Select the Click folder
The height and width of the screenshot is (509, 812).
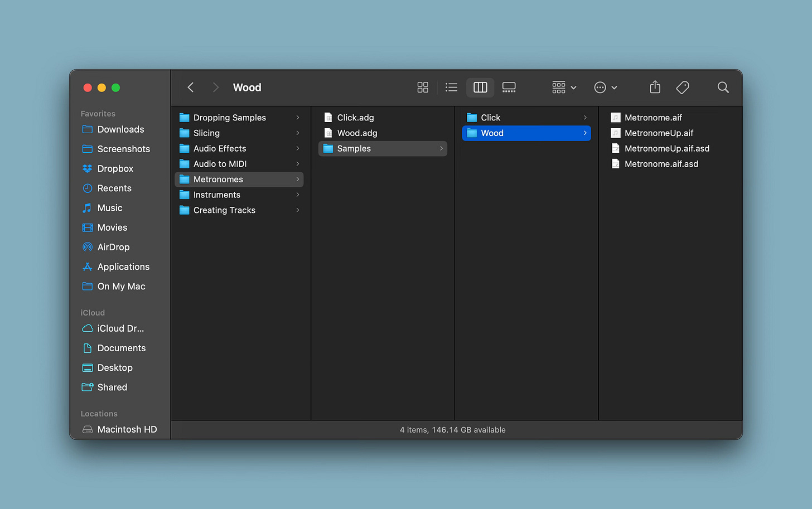526,118
